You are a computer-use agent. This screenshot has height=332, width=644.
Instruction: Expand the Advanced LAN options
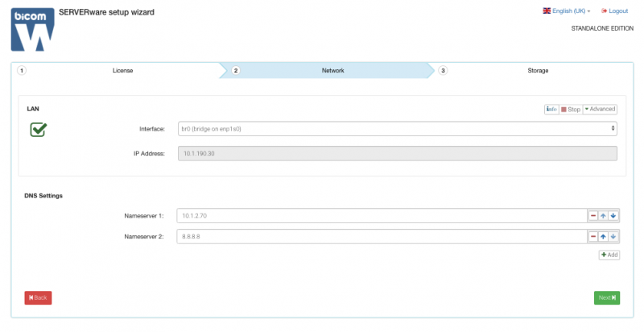point(600,109)
